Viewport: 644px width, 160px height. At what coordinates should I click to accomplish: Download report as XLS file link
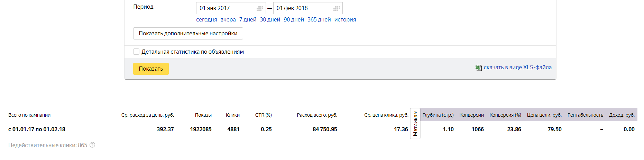pos(518,68)
